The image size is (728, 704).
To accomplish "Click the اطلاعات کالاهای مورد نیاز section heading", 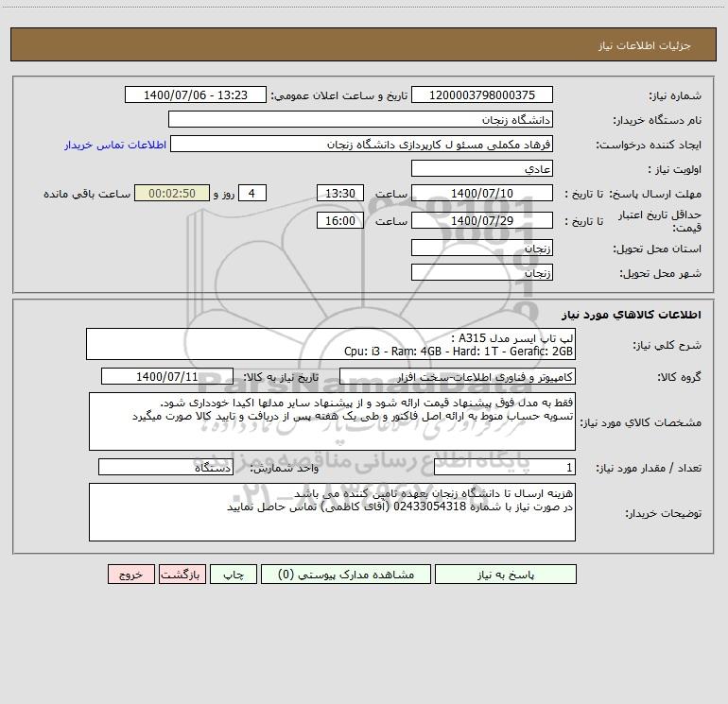I will 632,315.
